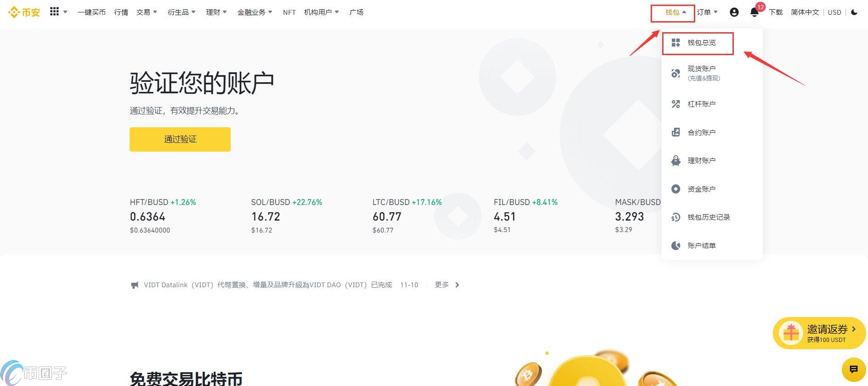Collapse the 钱包 wallet dropdown

675,12
